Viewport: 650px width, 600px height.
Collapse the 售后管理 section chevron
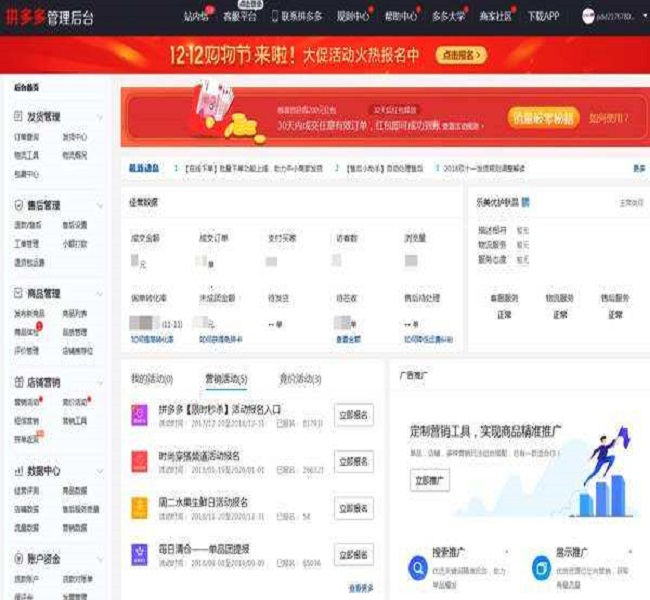tap(100, 206)
